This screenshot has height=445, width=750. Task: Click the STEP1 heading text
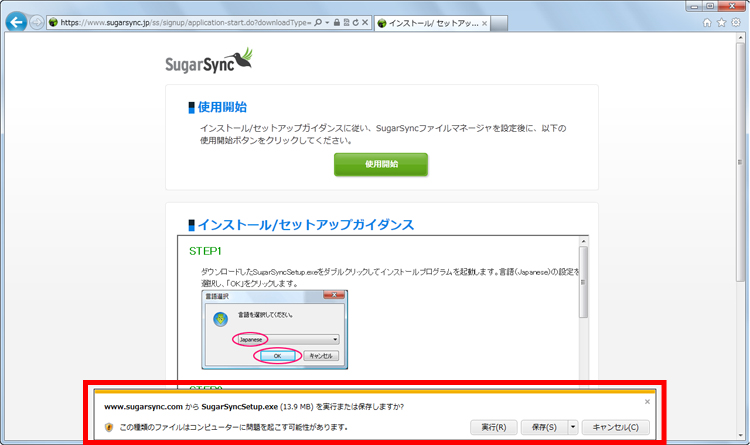click(205, 251)
